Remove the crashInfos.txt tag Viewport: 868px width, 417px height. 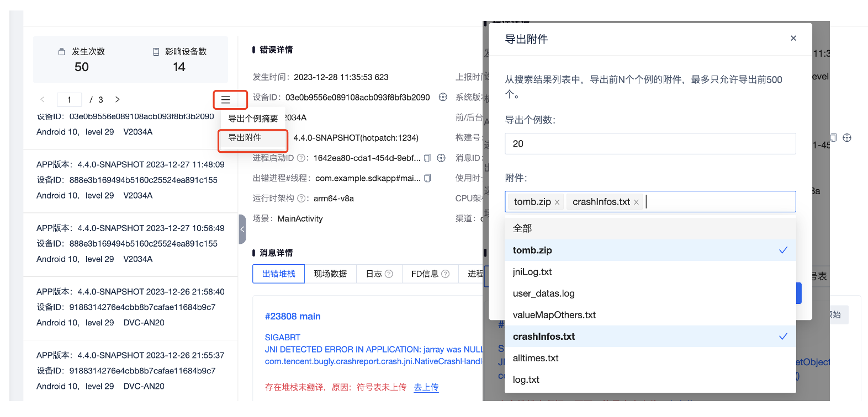(636, 202)
